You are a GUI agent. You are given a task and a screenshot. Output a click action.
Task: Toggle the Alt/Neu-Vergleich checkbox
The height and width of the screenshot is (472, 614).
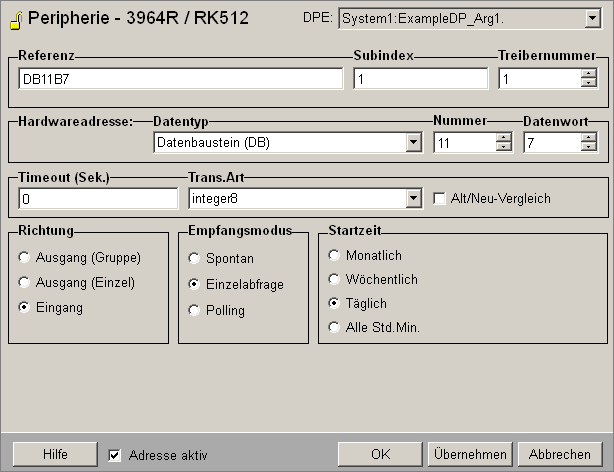[440, 199]
